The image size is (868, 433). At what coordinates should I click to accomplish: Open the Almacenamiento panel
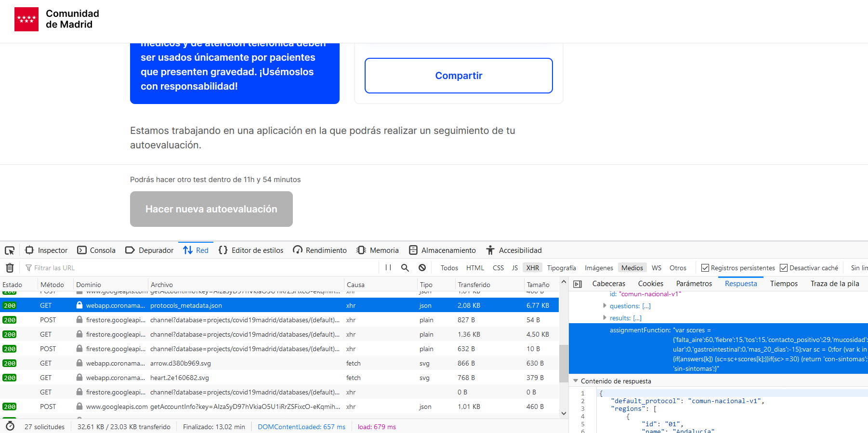[442, 250]
